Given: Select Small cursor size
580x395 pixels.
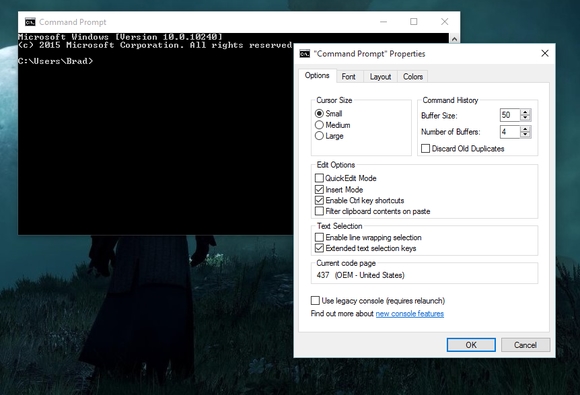Looking at the screenshot, I should (x=319, y=114).
